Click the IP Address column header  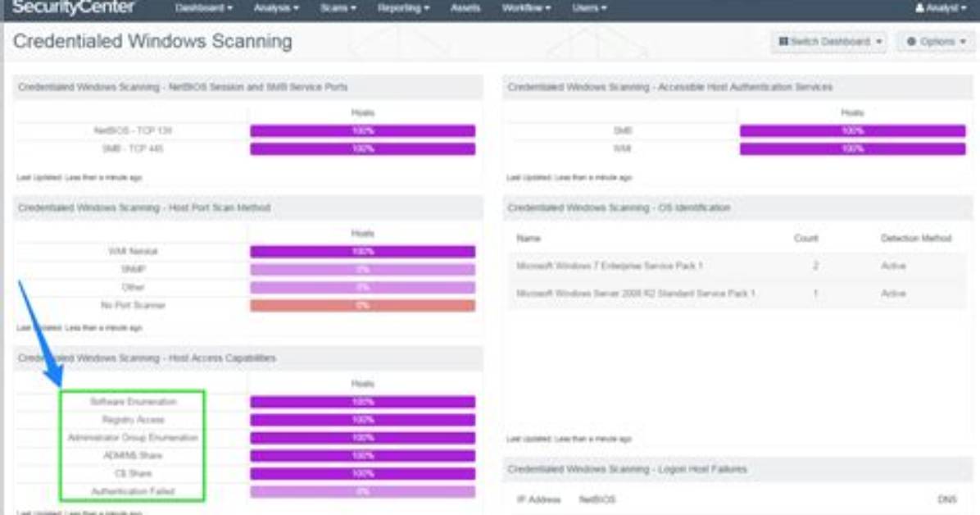(538, 499)
